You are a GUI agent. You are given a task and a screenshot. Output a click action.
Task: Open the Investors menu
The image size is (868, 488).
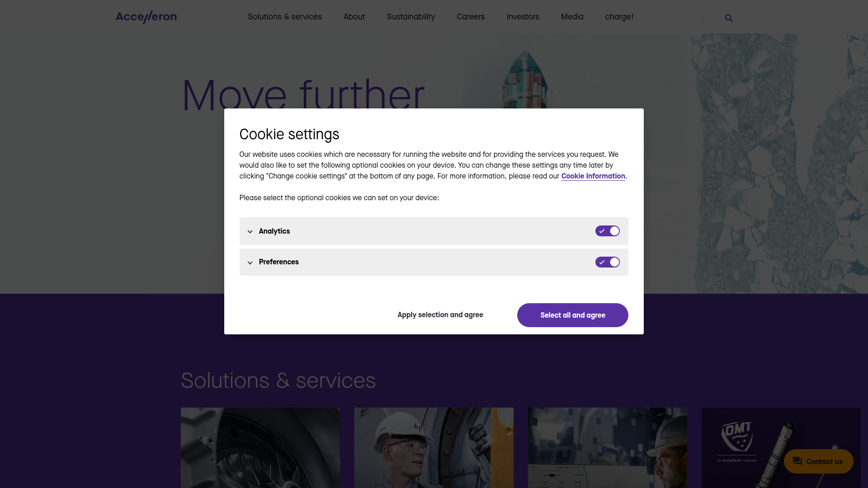coord(523,17)
